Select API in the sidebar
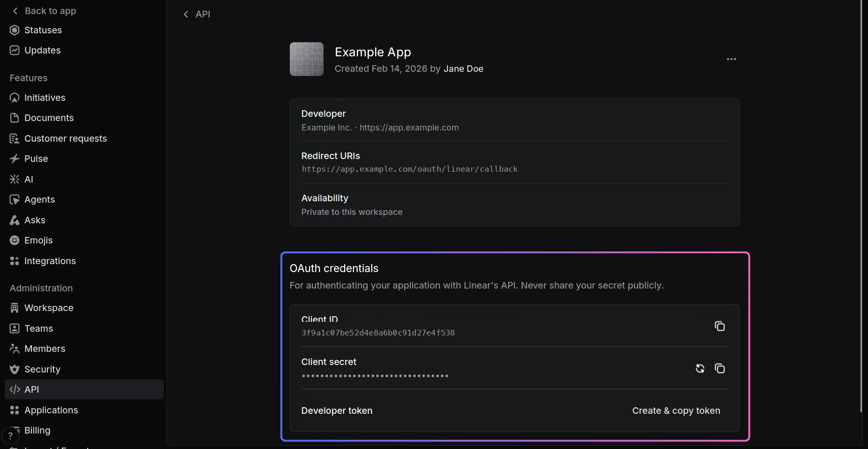Image resolution: width=868 pixels, height=449 pixels. [x=84, y=389]
